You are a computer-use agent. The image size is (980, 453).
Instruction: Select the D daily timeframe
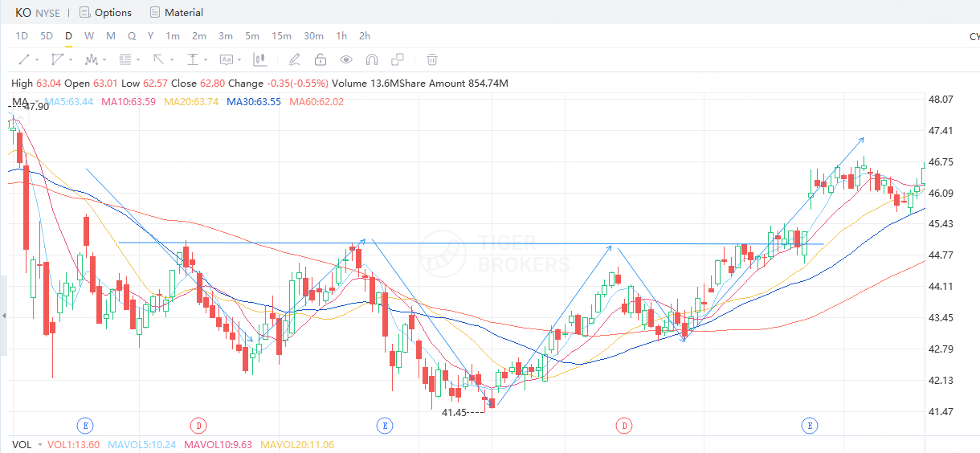click(x=68, y=36)
